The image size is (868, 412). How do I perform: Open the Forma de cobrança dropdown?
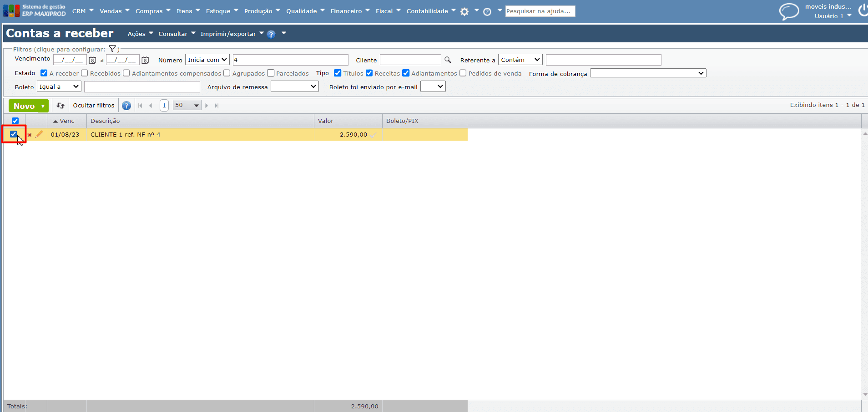tap(648, 73)
